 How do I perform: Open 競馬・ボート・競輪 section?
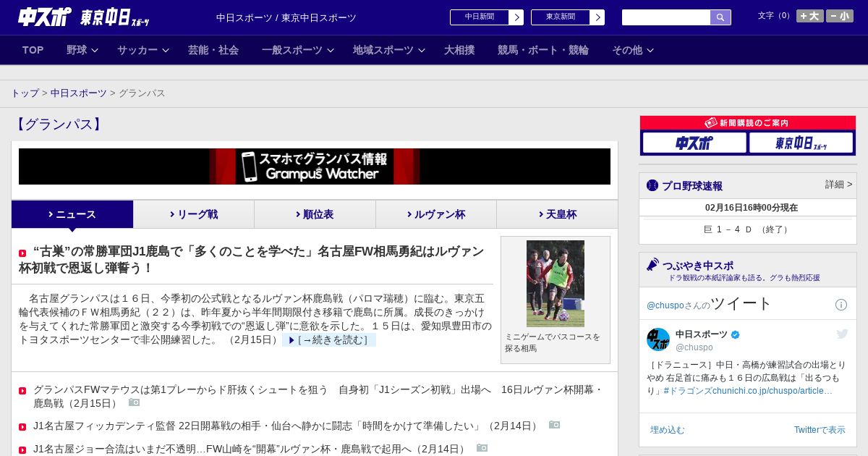pyautogui.click(x=543, y=50)
